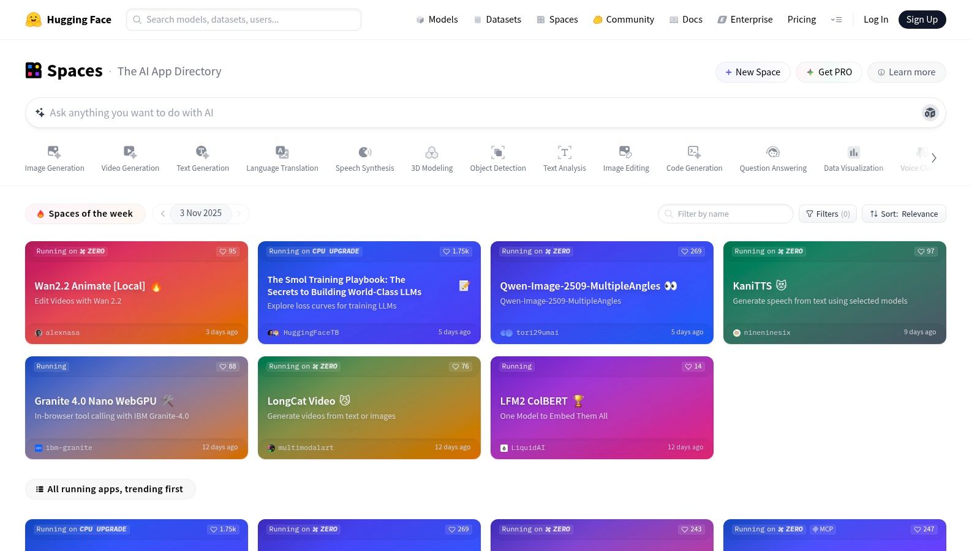Image resolution: width=980 pixels, height=551 pixels.
Task: Go to the Datasets nav item
Action: 497,20
